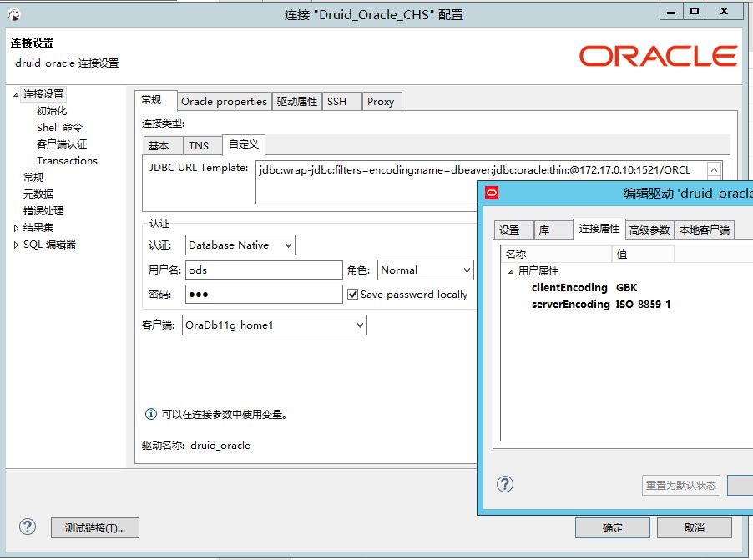Select 连接设置 root tree item

tap(43, 94)
